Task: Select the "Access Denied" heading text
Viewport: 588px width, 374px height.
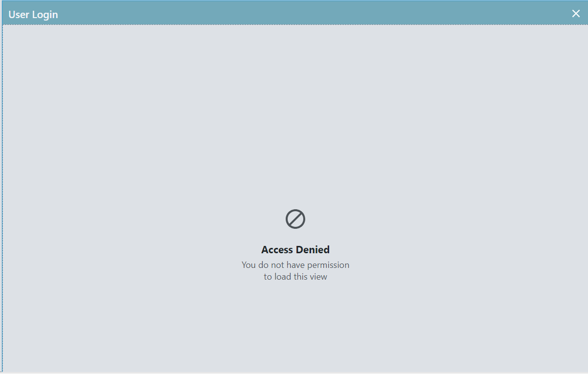Action: [x=295, y=249]
